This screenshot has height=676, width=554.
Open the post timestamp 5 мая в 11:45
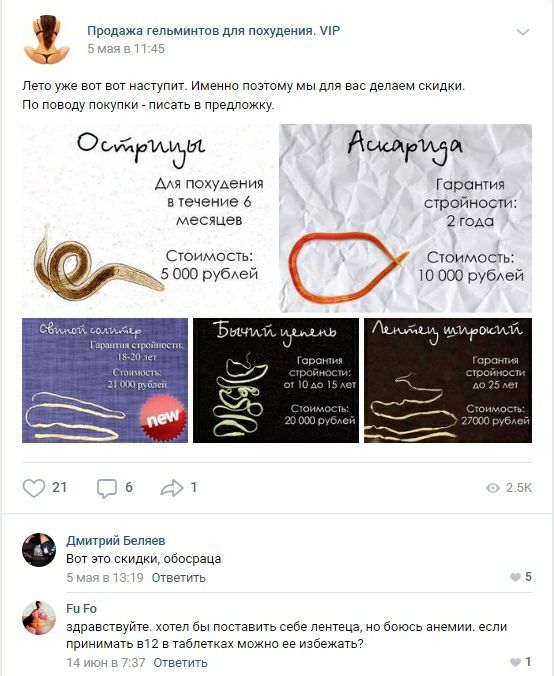pyautogui.click(x=126, y=49)
